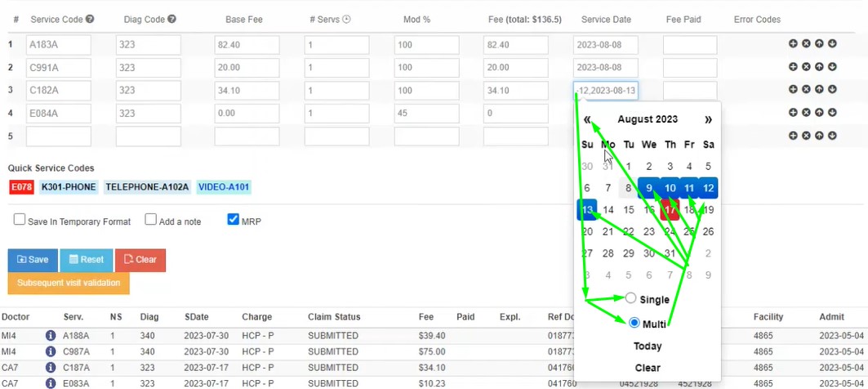Click the row 2 Base Fee field 20.00
The height and width of the screenshot is (389, 868).
point(247,68)
